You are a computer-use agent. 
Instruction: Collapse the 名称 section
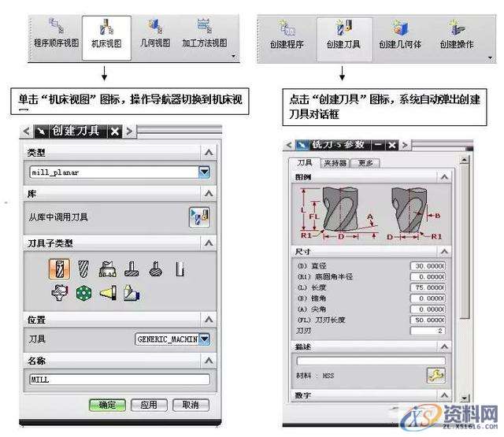(209, 360)
